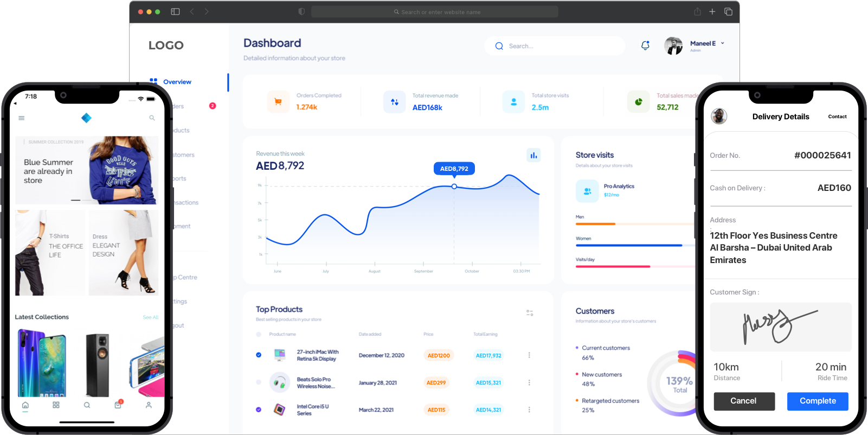Open search from the phone bottom navigation bar
This screenshot has height=435, width=868.
click(x=87, y=405)
